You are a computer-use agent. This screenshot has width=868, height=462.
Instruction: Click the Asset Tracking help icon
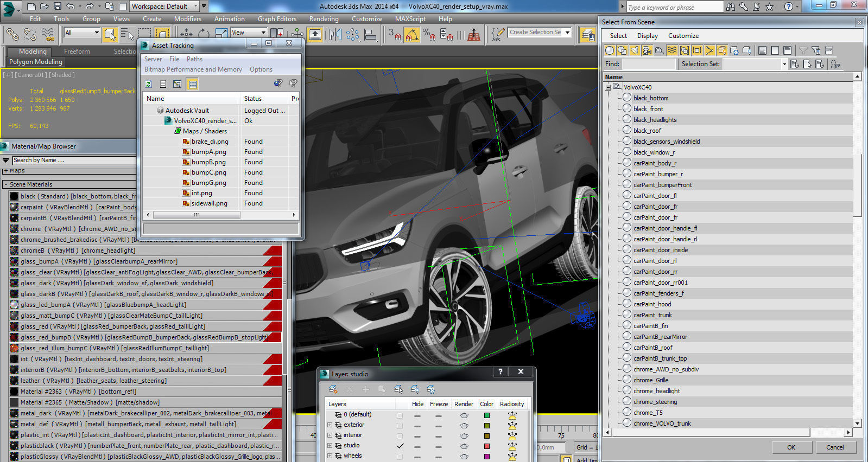tap(293, 84)
